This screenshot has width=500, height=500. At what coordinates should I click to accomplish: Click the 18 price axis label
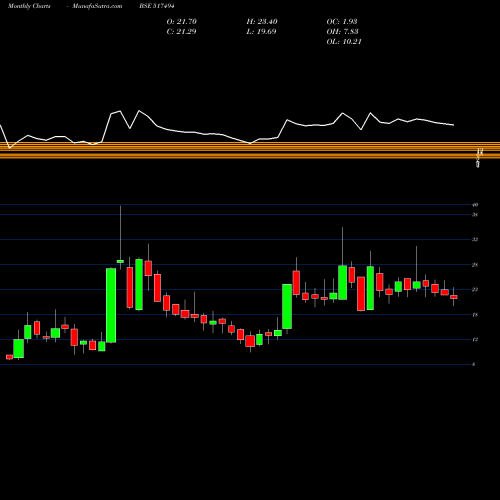475,315
